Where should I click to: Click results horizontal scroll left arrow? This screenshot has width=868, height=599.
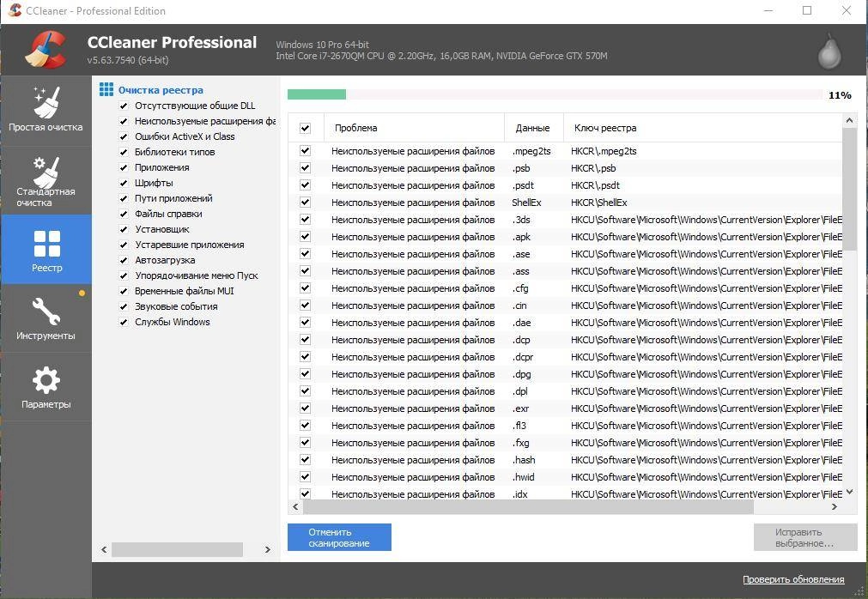click(x=295, y=506)
